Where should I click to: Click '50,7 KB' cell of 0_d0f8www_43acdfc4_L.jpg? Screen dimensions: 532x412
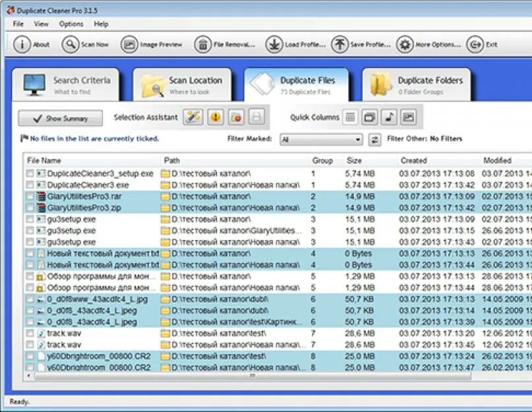tap(359, 299)
